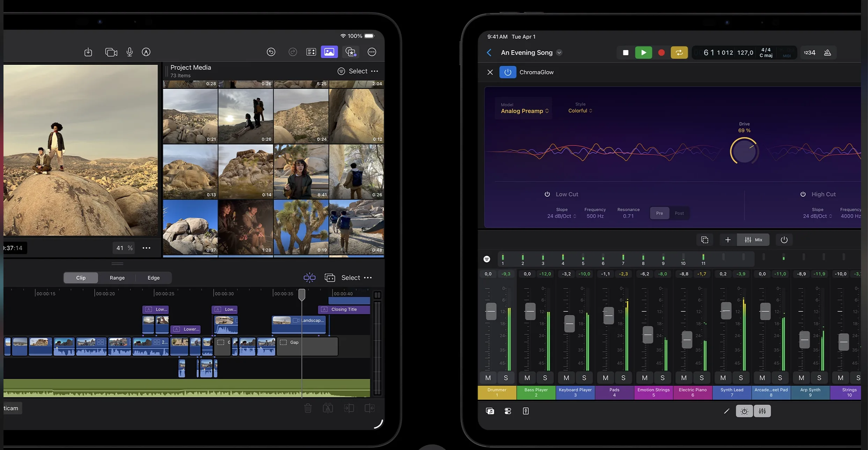The image size is (868, 450).
Task: Mute the Drummer track
Action: [487, 377]
